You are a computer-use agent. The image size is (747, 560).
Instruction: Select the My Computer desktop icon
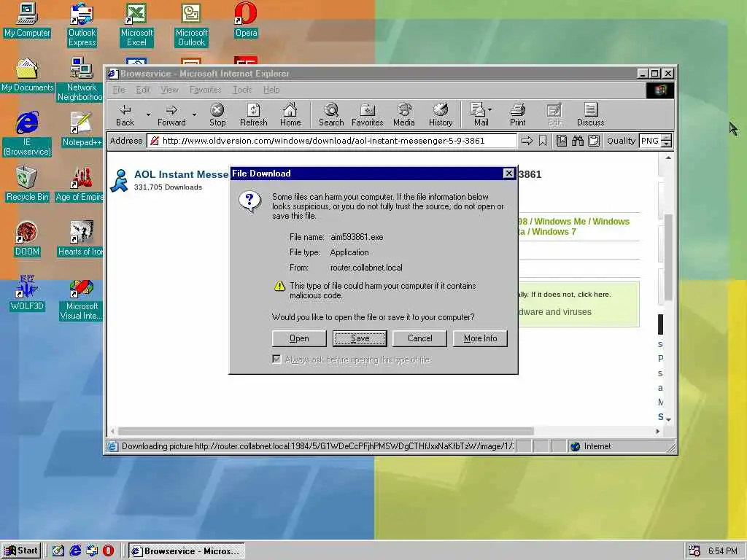[27, 20]
